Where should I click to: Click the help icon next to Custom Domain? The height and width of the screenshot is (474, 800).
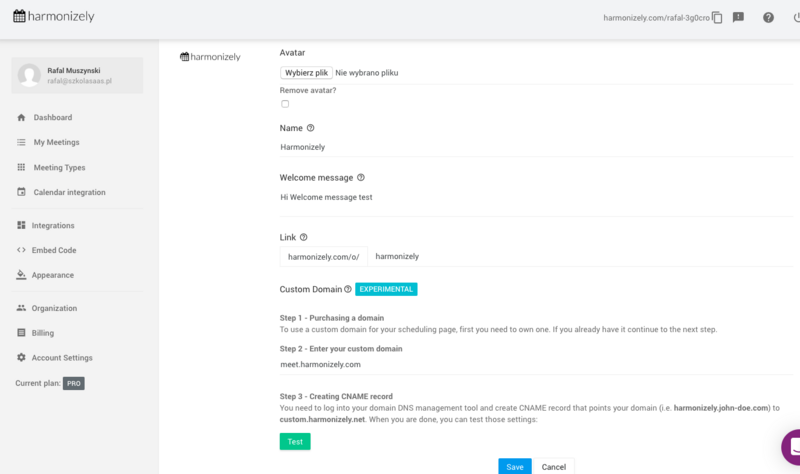(348, 289)
